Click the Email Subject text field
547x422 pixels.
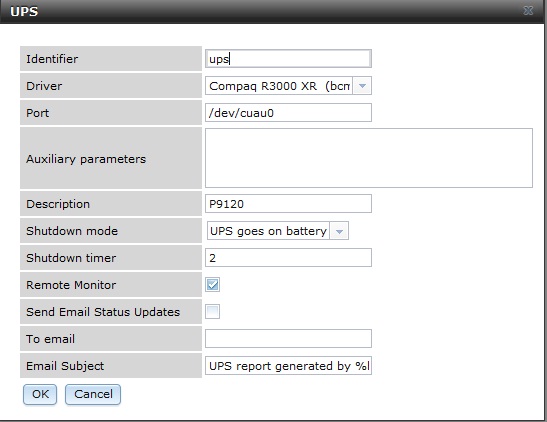click(288, 366)
